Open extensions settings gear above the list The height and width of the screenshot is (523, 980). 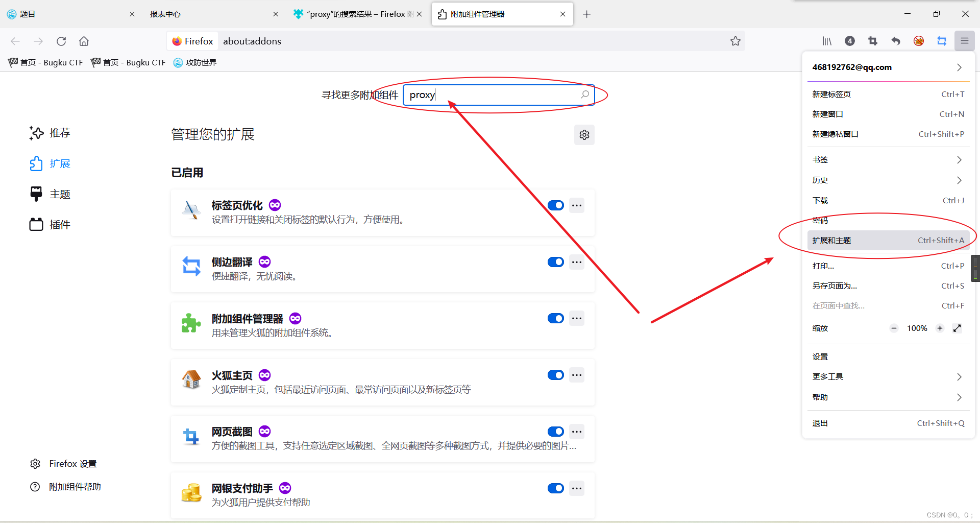click(x=584, y=135)
